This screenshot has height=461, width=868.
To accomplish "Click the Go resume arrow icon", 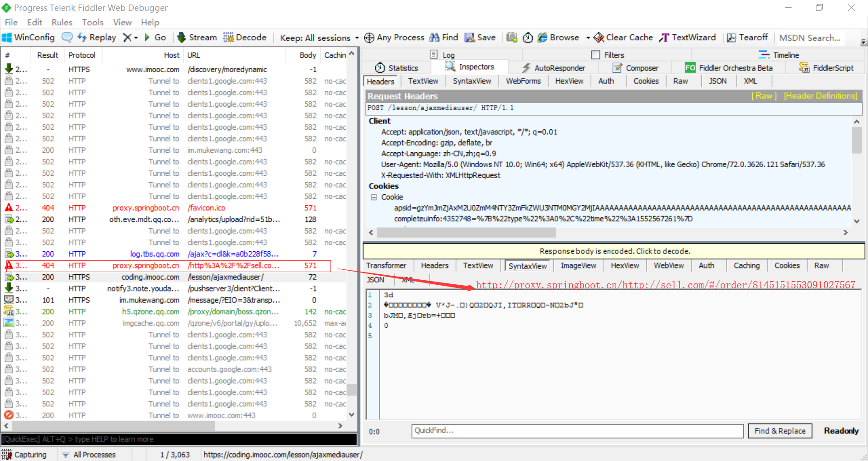I will point(147,38).
